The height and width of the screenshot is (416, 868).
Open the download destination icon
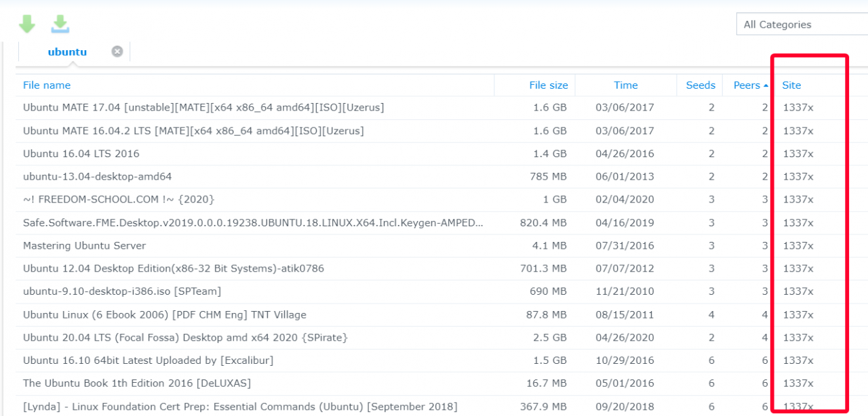coord(60,23)
